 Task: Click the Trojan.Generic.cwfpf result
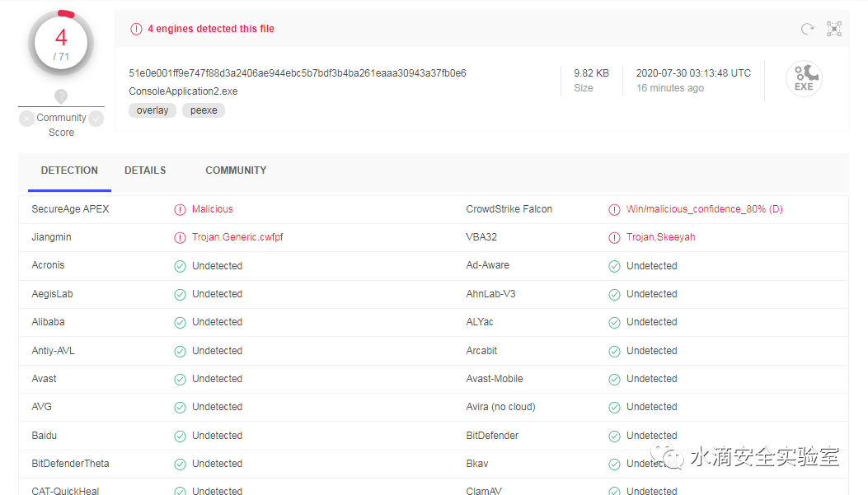pyautogui.click(x=237, y=237)
